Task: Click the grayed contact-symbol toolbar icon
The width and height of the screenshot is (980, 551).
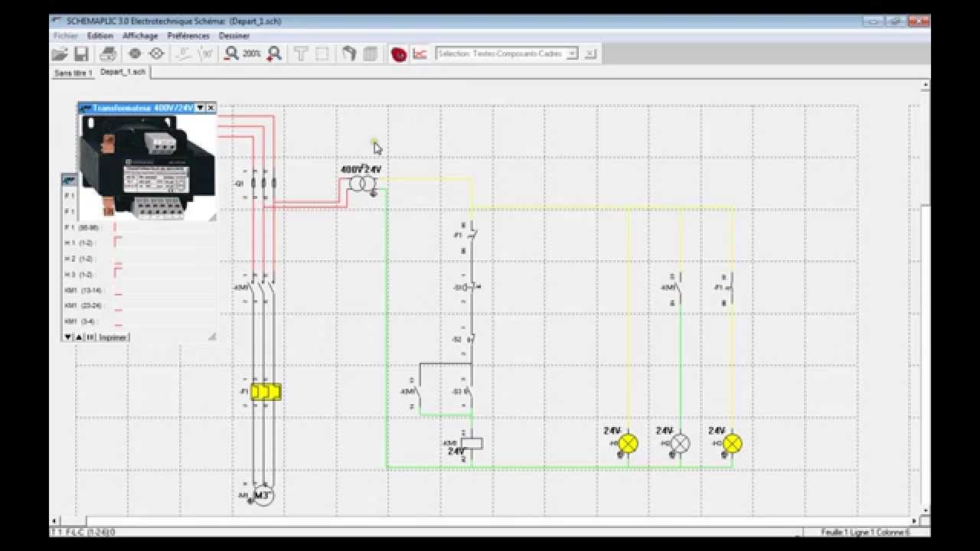Action: 184,54
